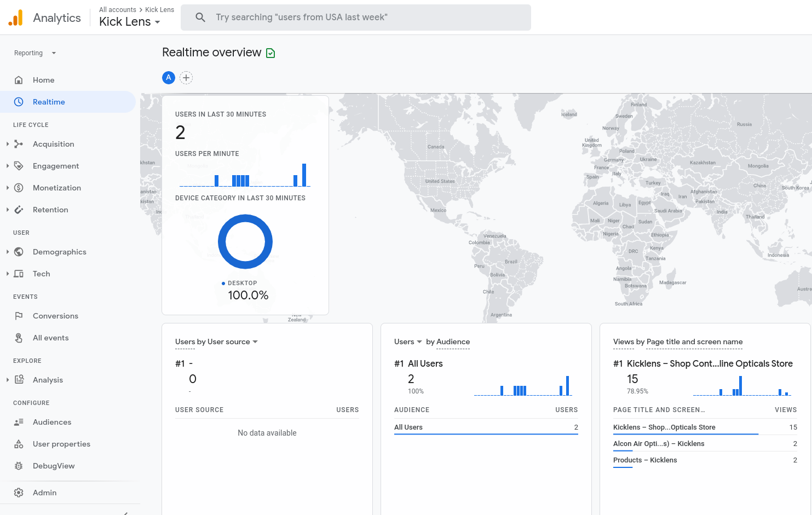Screen dimensions: 812x515
Task: Expand the Demographics section arrow
Action: pyautogui.click(x=8, y=252)
